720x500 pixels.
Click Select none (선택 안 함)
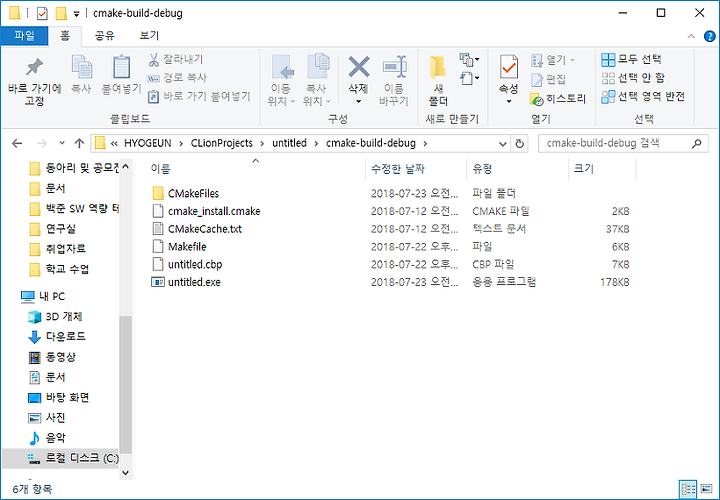633,78
